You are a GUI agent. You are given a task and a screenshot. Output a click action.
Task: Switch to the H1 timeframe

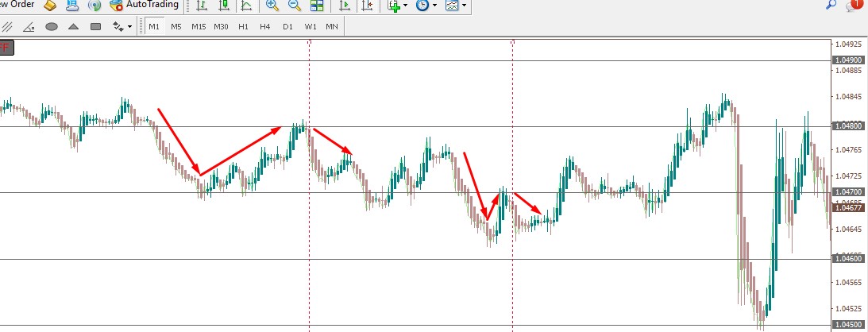(243, 26)
